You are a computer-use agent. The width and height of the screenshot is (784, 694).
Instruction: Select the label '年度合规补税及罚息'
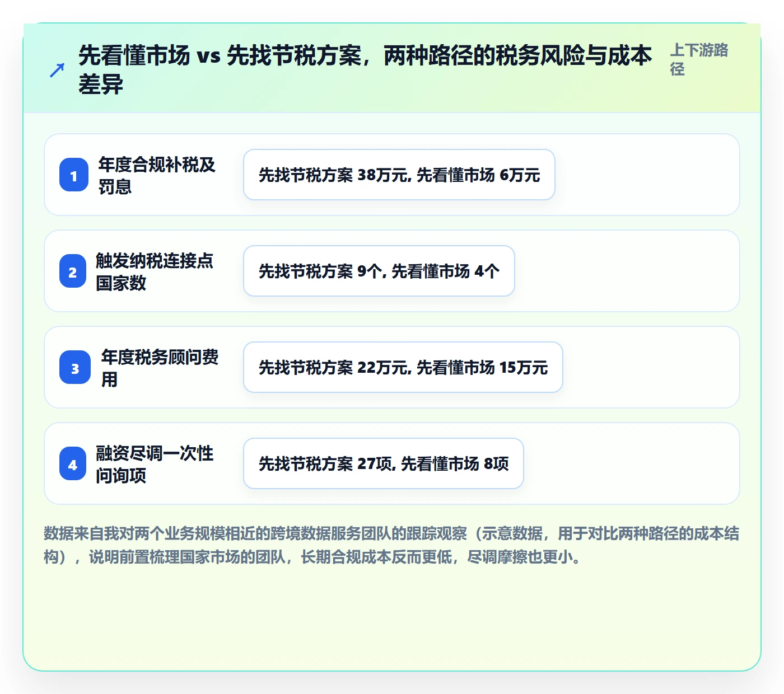pos(157,175)
